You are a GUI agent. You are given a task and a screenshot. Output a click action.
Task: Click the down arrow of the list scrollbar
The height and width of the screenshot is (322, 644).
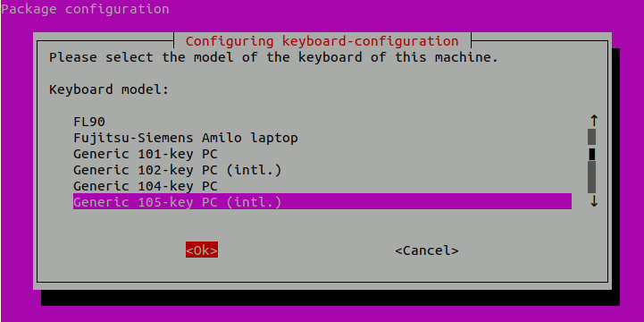coord(593,201)
